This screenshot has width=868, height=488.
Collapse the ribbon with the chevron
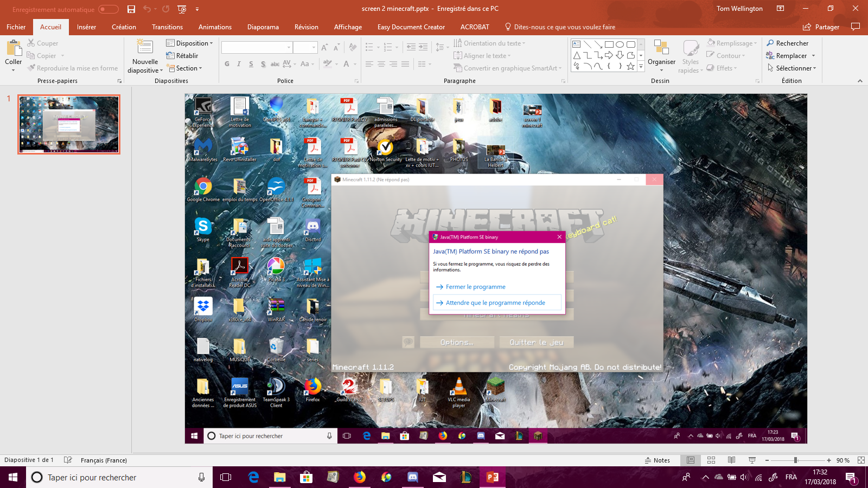pyautogui.click(x=860, y=81)
